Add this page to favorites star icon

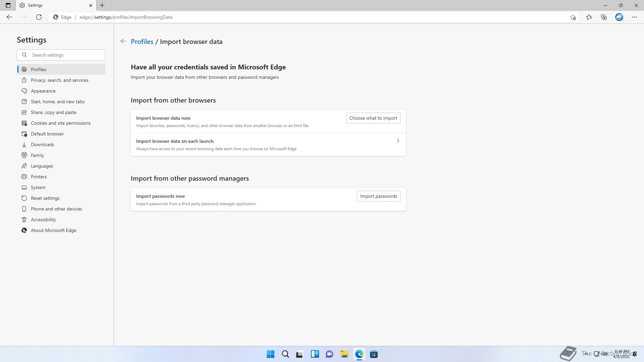click(573, 17)
